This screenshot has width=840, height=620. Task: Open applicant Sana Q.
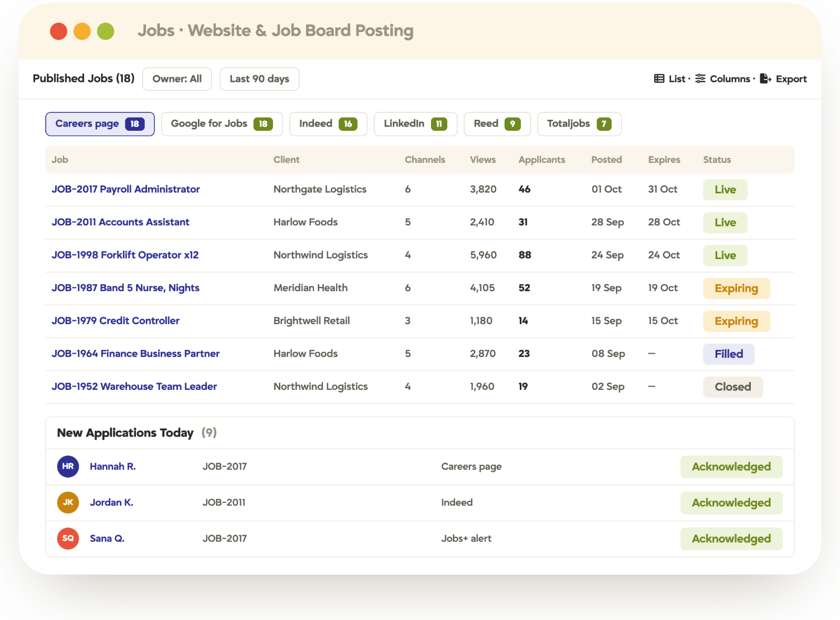tap(107, 539)
